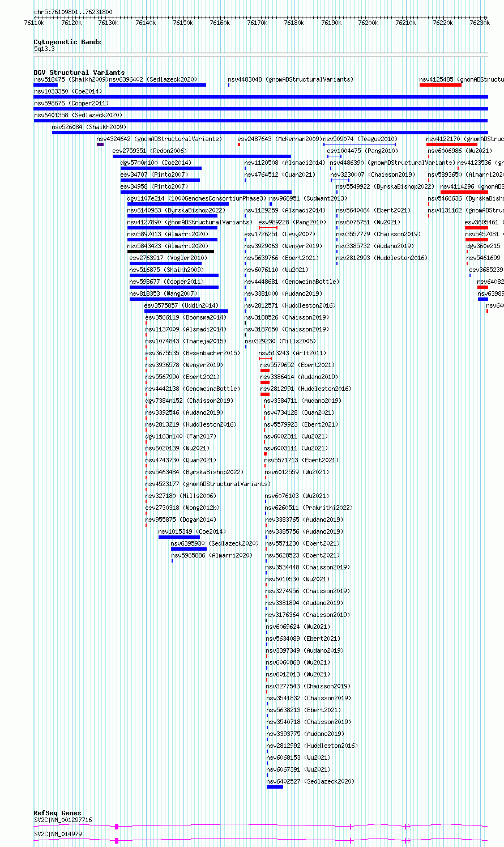504x847 pixels.
Task: Open SV2C|NM_001297716 gene transcript
Action: [63, 820]
